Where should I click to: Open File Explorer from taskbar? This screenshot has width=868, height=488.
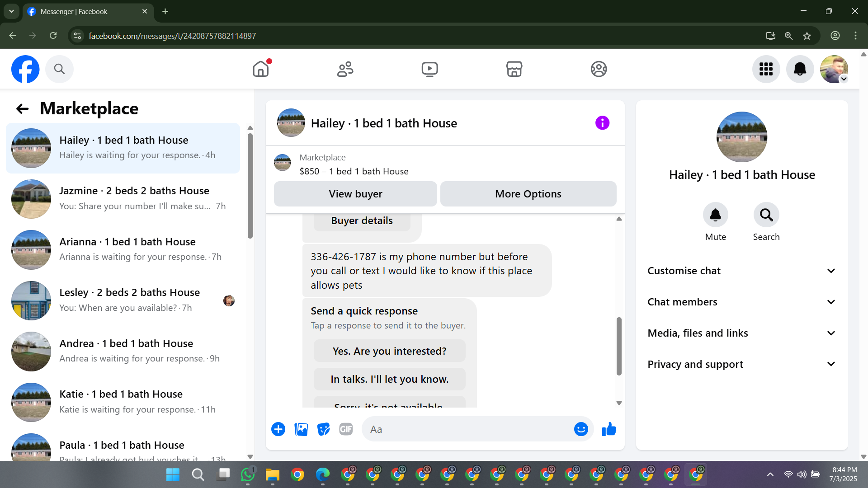[272, 475]
